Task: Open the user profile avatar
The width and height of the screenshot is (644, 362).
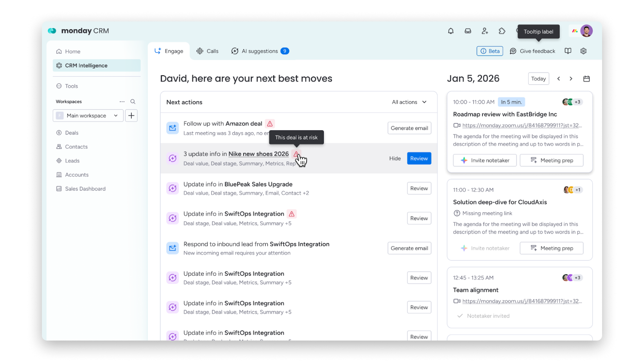Action: coord(587,31)
